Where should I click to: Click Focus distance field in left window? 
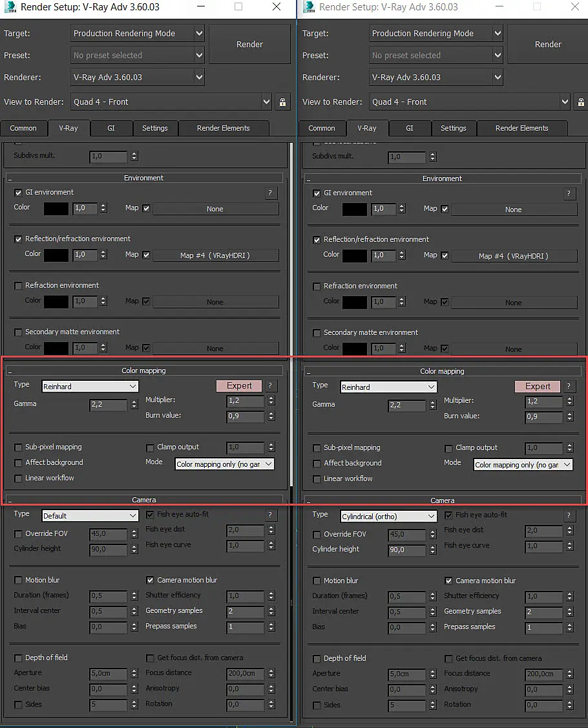[246, 673]
